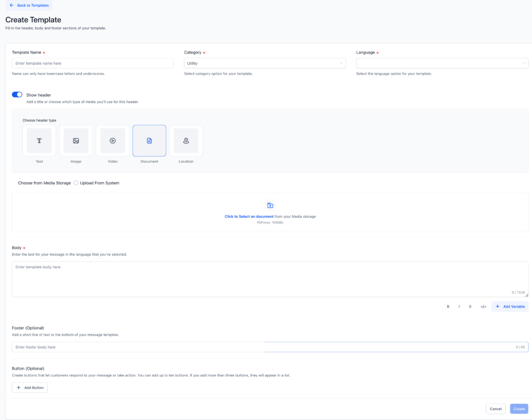Select the Image header type

[76, 140]
